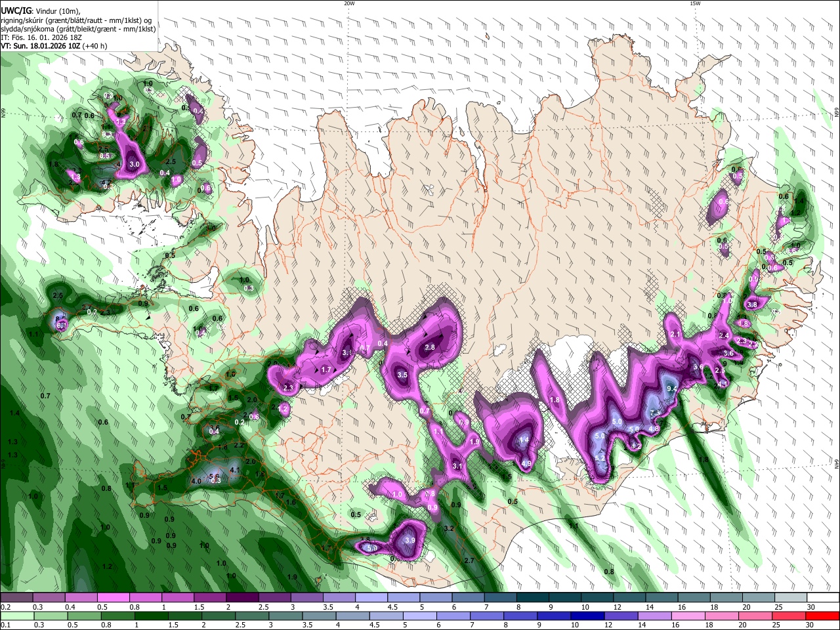Click the '0.1' label in the lower legend row

(5, 625)
